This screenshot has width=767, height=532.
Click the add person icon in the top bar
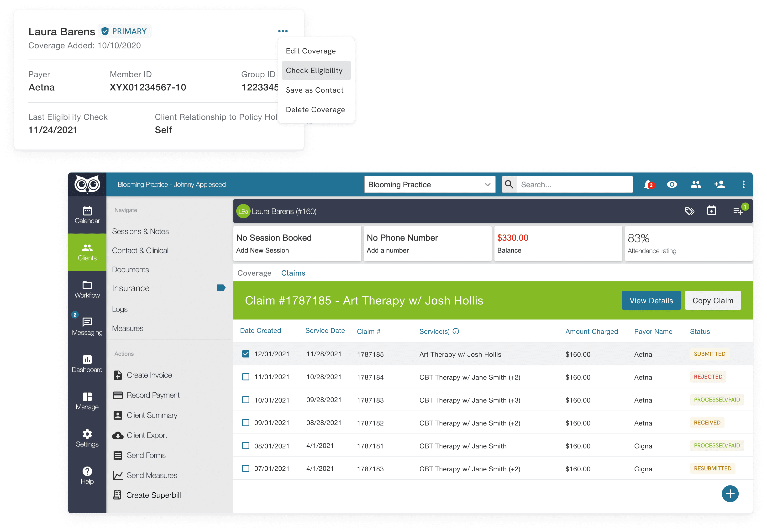(719, 184)
